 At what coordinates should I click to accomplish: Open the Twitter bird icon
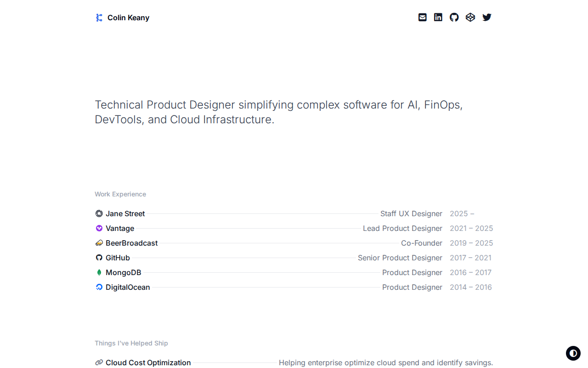pyautogui.click(x=486, y=17)
